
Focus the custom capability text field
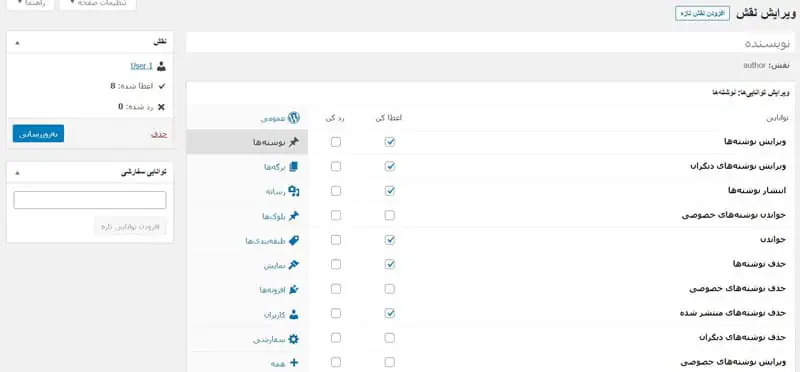tap(90, 200)
